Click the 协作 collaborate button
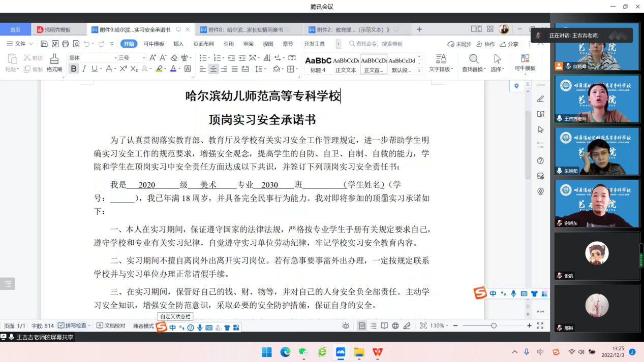Image resolution: width=644 pixels, height=362 pixels. 485,44
